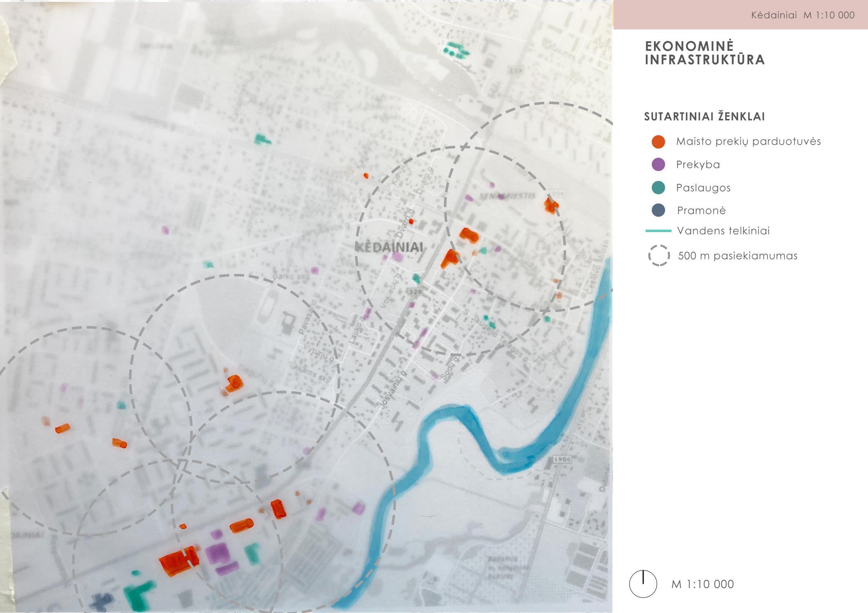The width and height of the screenshot is (868, 613).
Task: Click the 229 road number marker
Action: [x=415, y=292]
